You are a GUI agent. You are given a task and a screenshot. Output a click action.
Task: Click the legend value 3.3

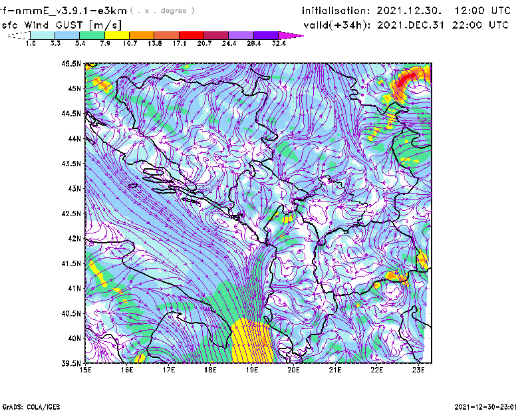point(55,43)
